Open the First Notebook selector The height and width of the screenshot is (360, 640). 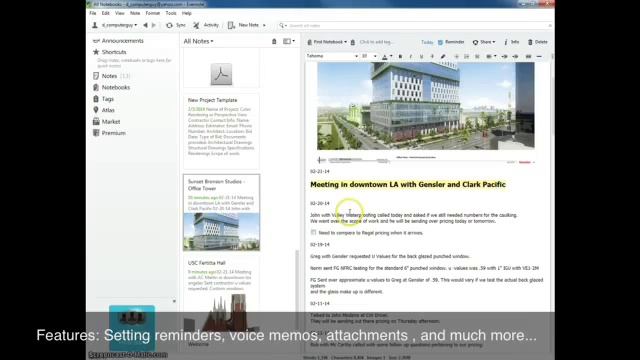(327, 42)
